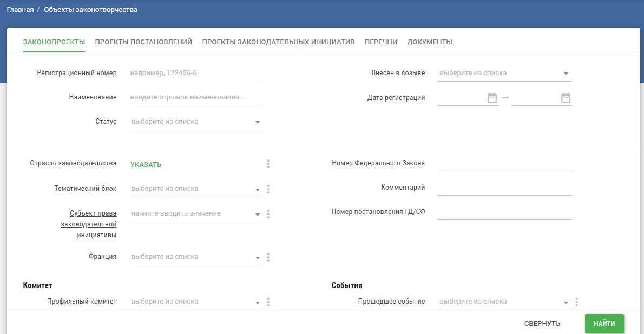This screenshot has width=644, height=334.
Task: Focus the Регистрационный номер input field
Action: [196, 73]
